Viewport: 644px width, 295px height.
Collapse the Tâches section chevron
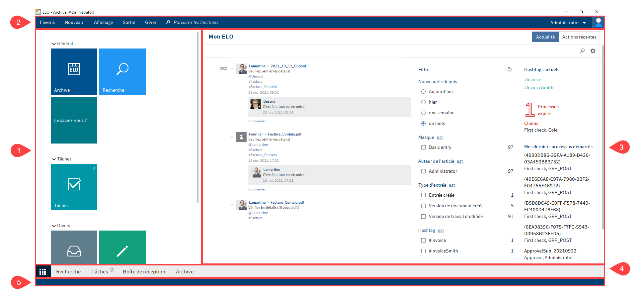click(54, 159)
